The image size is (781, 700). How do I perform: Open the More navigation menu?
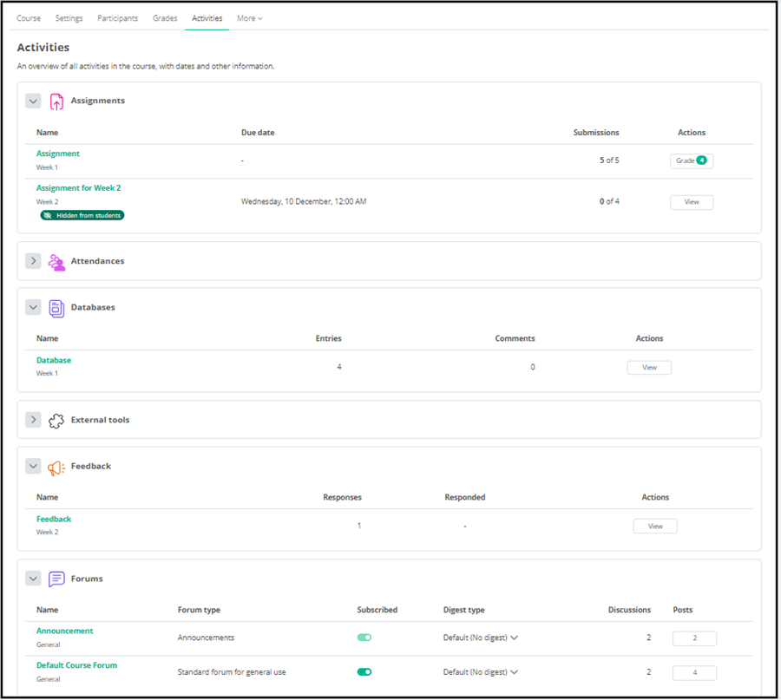tap(249, 17)
